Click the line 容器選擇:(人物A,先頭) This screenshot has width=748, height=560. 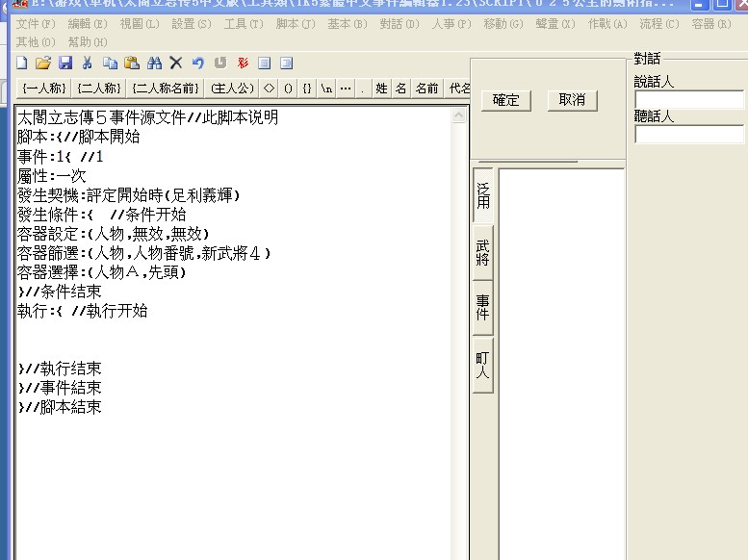coord(102,272)
